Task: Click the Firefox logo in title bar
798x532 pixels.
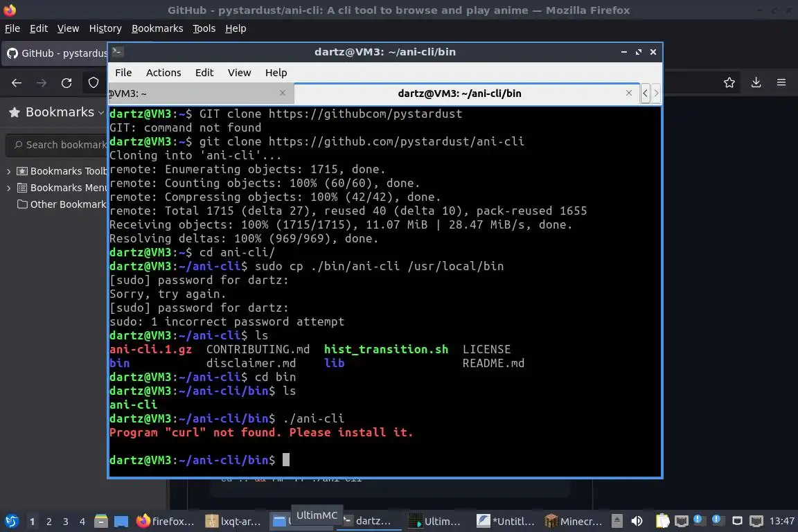Action: (x=10, y=10)
